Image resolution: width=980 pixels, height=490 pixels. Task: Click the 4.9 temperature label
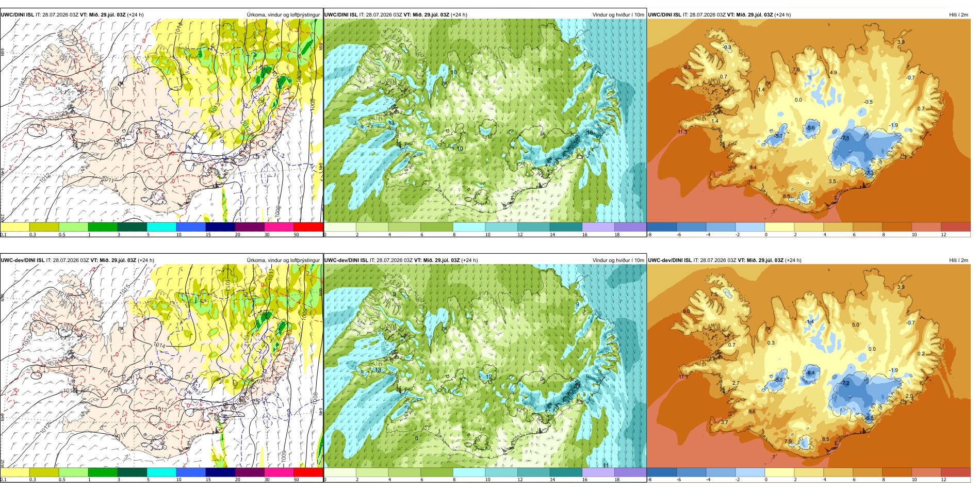(x=834, y=73)
